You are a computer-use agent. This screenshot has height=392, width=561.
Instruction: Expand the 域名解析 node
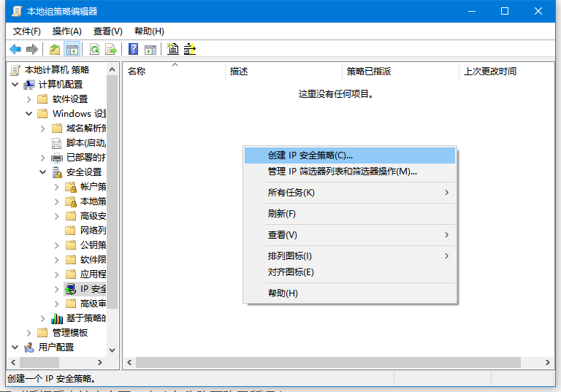click(43, 128)
